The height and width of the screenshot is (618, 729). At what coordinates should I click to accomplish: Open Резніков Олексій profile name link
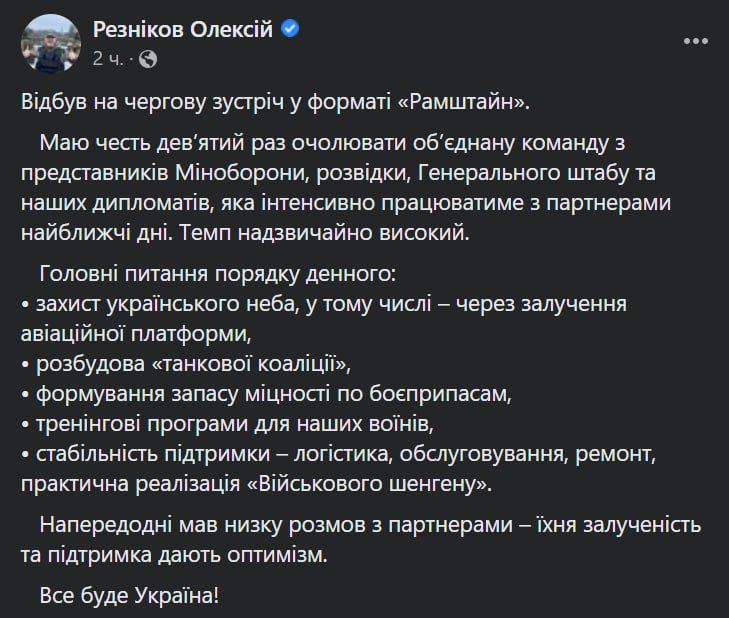[182, 31]
